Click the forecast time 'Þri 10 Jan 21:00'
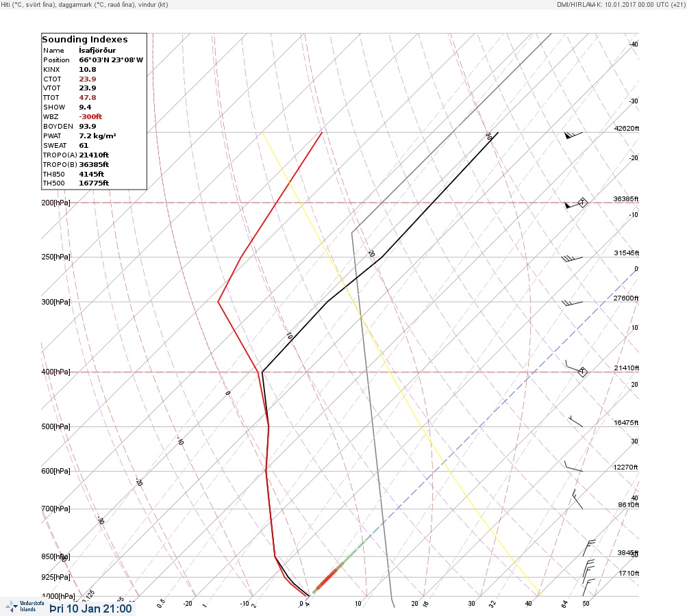 90,608
